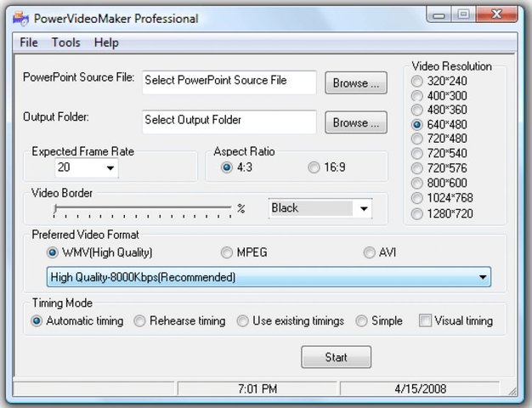Expand the Expected Frame Rate dropdown
Screen dimensions: 532x408
(110, 168)
